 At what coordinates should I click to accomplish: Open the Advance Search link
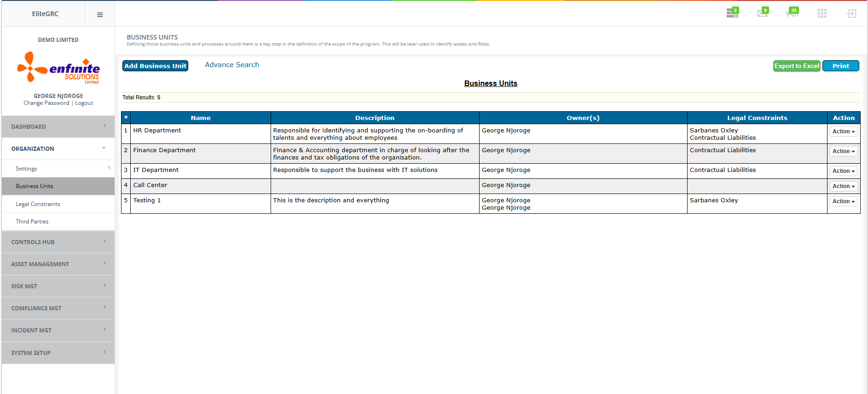[x=232, y=65]
